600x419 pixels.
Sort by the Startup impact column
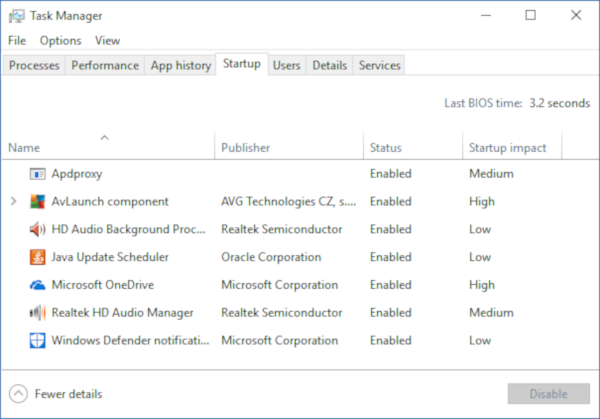[x=508, y=148]
